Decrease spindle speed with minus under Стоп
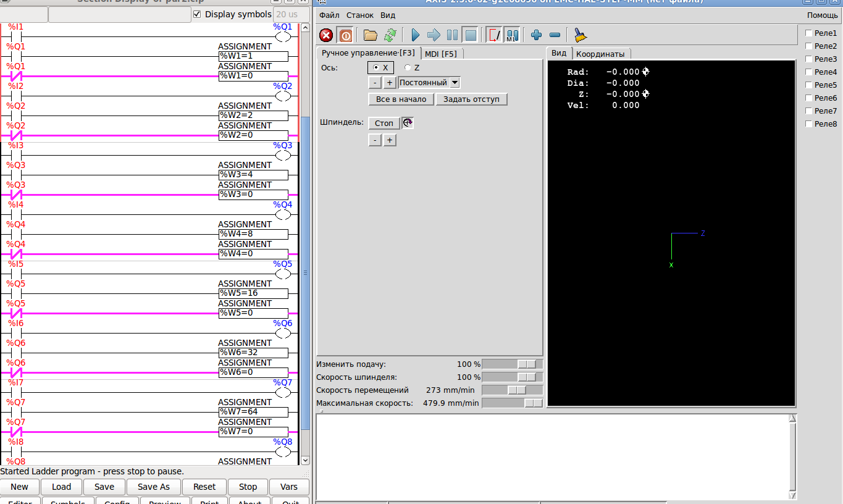 click(375, 140)
